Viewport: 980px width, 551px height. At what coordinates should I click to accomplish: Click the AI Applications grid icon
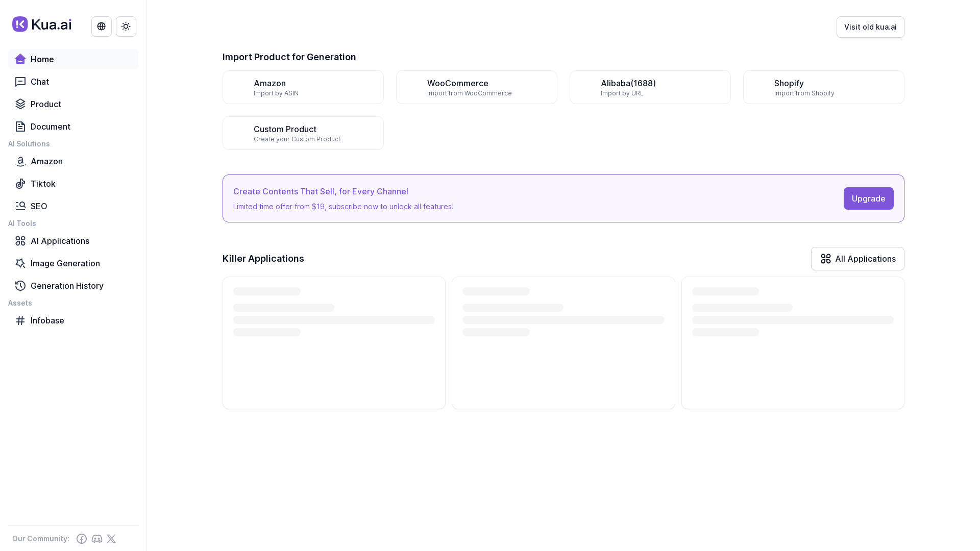[x=20, y=241]
